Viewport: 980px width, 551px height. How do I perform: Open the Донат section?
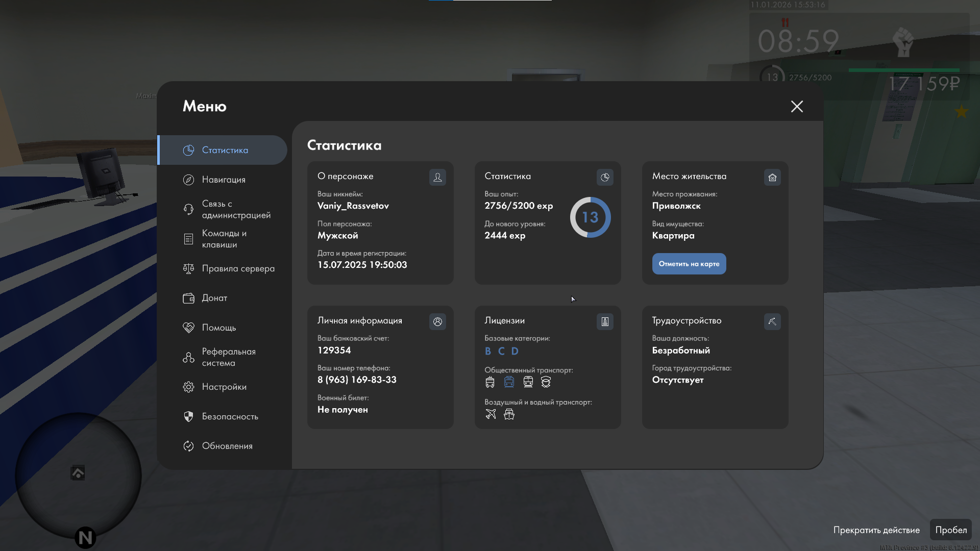click(214, 298)
